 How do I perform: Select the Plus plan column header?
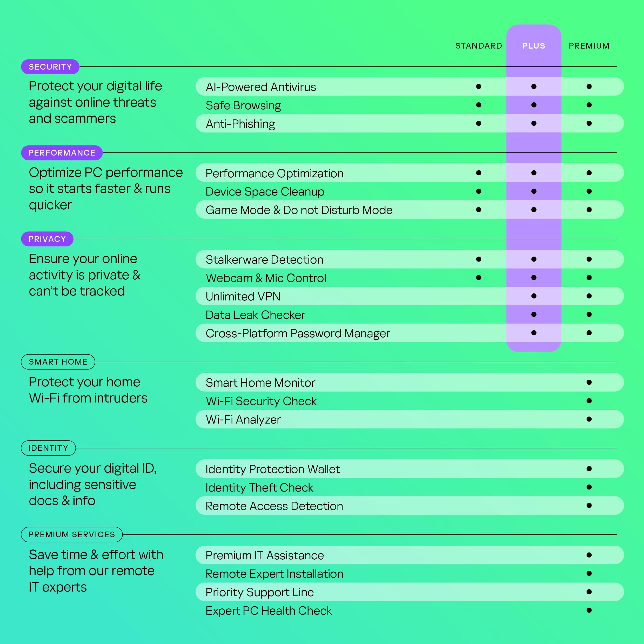[534, 46]
